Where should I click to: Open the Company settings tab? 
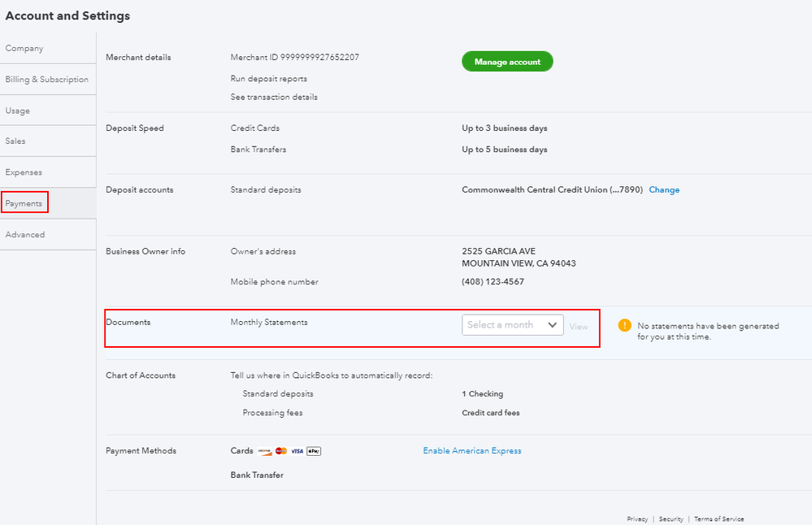tap(24, 49)
